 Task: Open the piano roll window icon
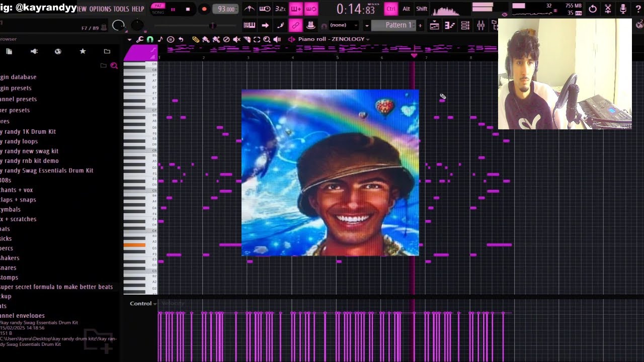[x=450, y=25]
